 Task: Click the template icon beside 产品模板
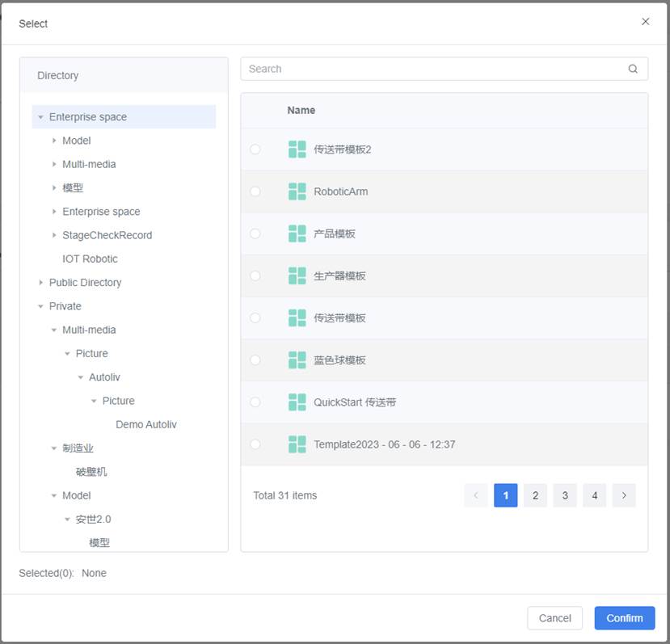coord(297,234)
